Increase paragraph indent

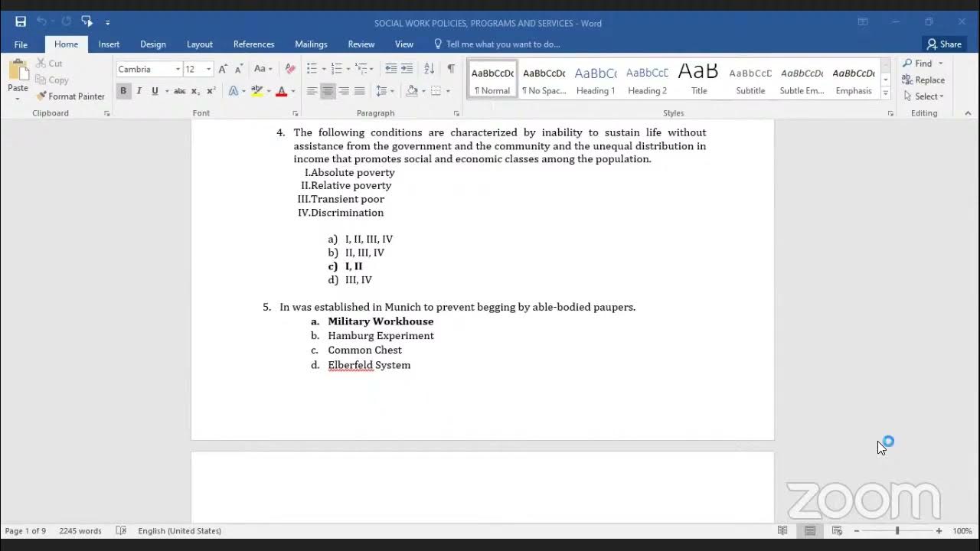tap(407, 69)
